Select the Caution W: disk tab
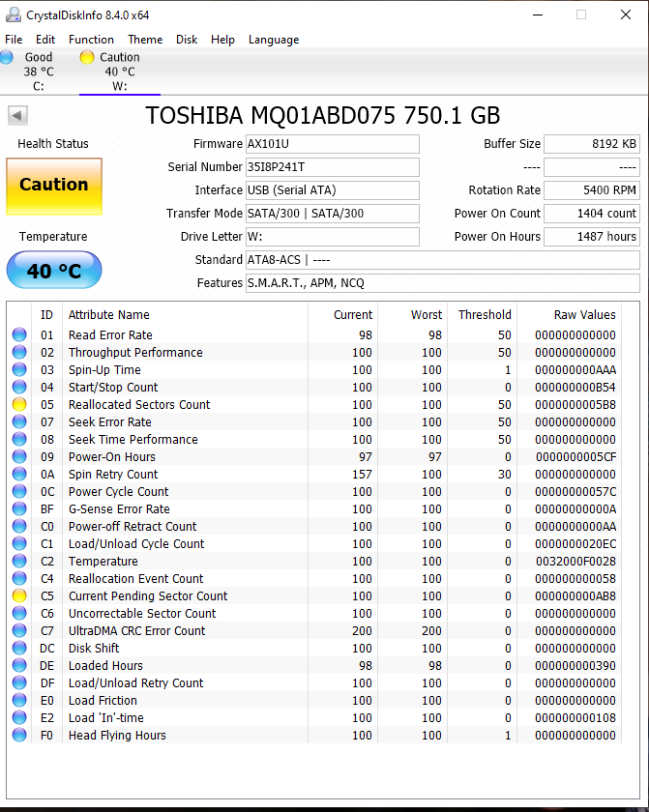The height and width of the screenshot is (812, 649). (x=119, y=72)
